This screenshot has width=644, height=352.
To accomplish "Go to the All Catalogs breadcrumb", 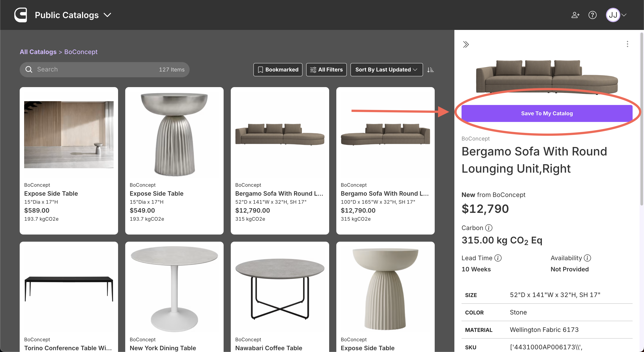I will pyautogui.click(x=38, y=52).
